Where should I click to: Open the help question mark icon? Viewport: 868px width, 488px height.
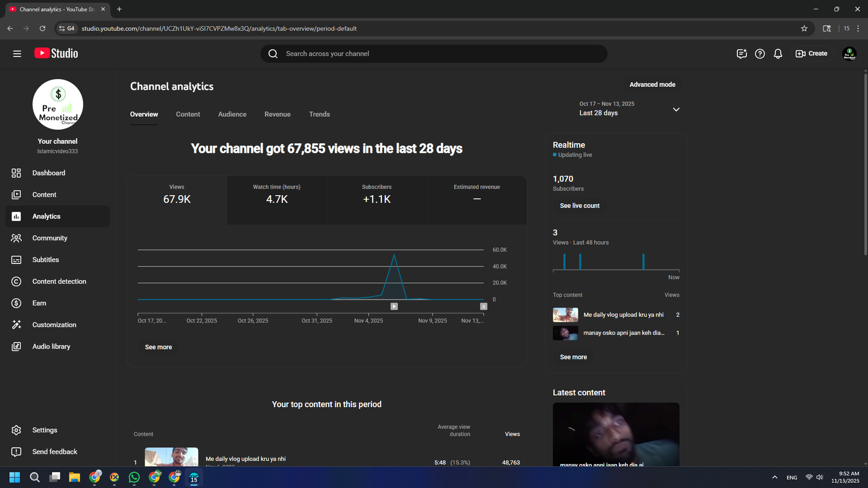click(x=759, y=54)
